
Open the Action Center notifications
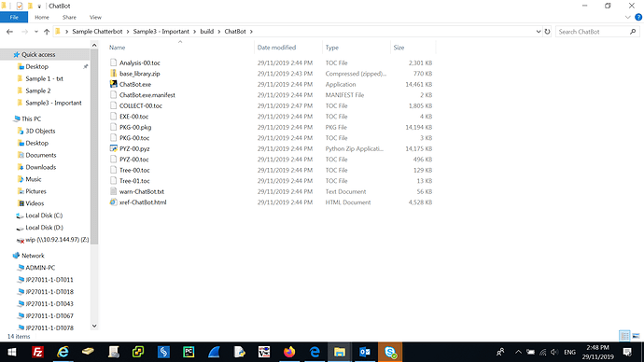[627, 352]
